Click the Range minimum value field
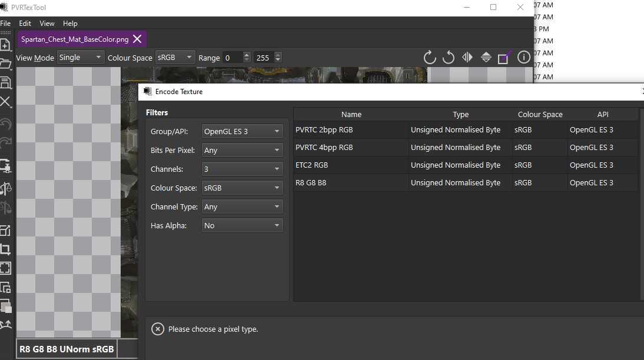The width and height of the screenshot is (644, 360). coord(231,58)
